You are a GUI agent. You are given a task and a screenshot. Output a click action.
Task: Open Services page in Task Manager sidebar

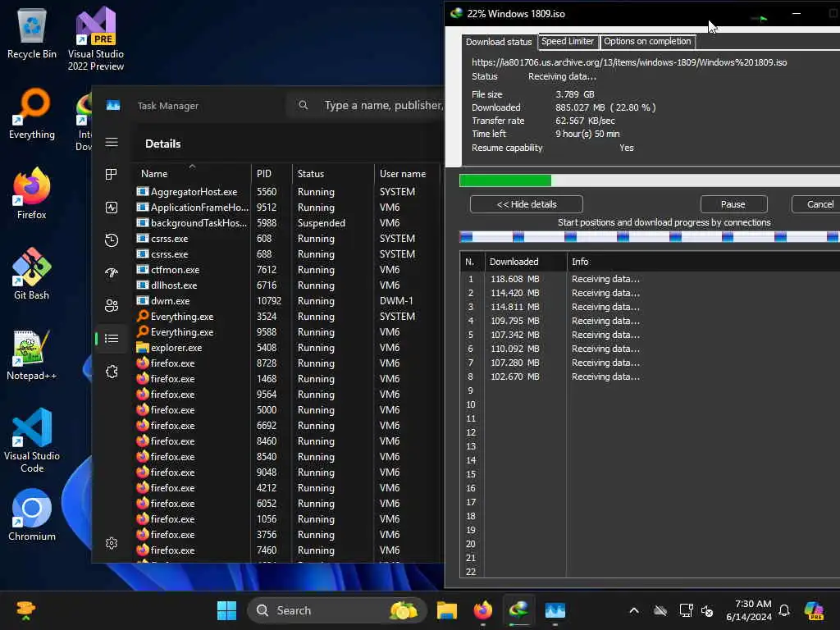[112, 372]
